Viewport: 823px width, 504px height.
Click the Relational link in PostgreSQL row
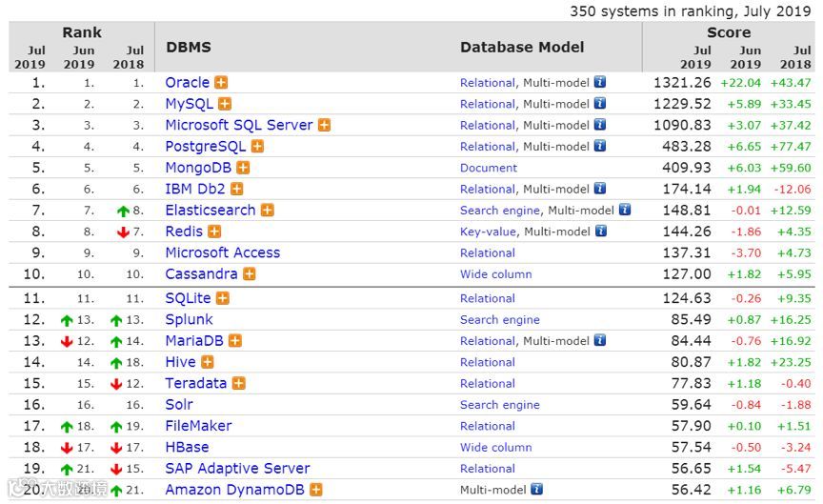point(487,147)
